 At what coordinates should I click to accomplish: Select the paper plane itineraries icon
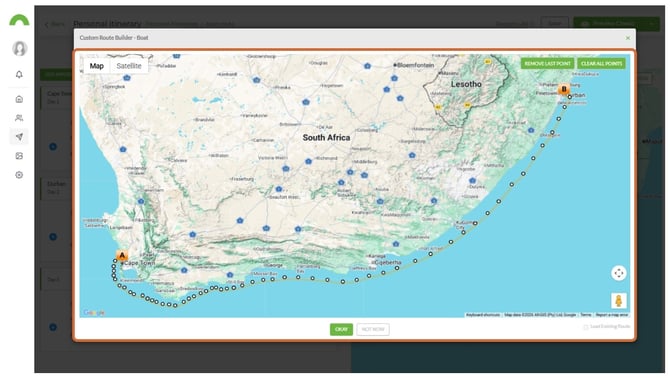click(19, 137)
